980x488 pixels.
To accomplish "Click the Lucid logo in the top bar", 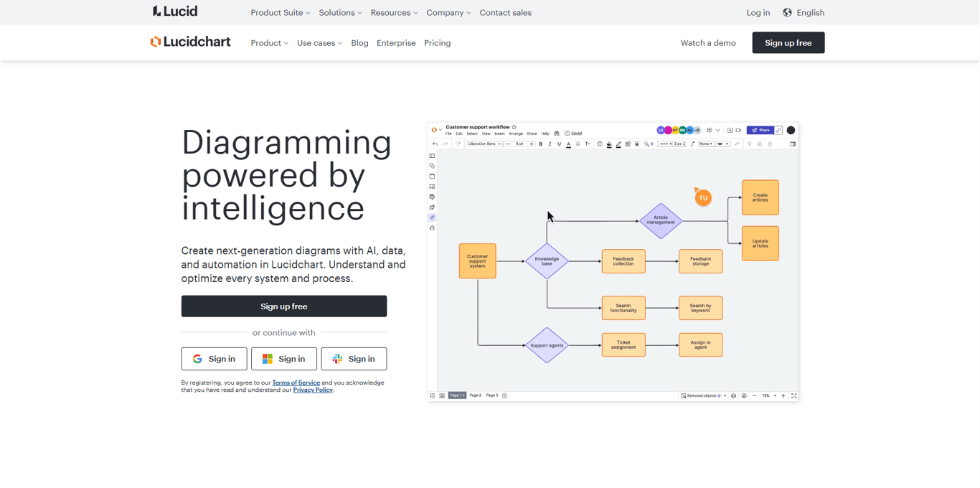I will [x=175, y=11].
